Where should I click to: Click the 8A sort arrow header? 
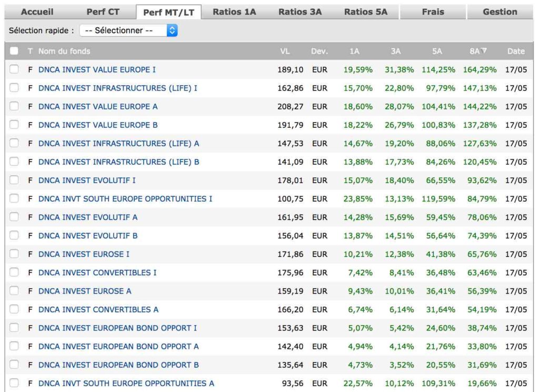[478, 51]
